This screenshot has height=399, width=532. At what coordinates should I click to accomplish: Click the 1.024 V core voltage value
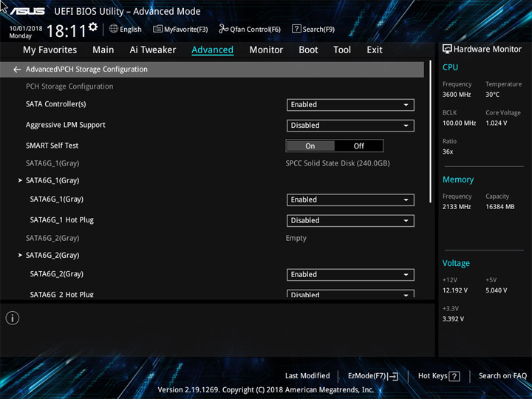tap(496, 123)
